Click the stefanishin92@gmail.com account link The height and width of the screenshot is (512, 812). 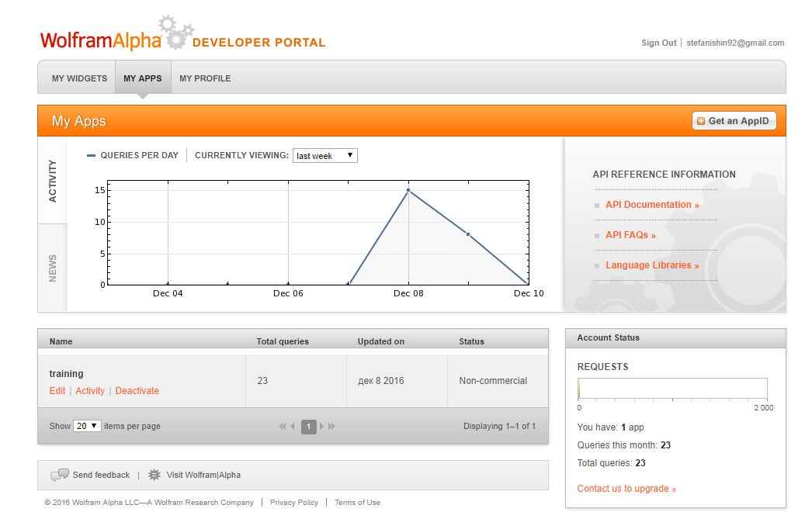pos(735,43)
